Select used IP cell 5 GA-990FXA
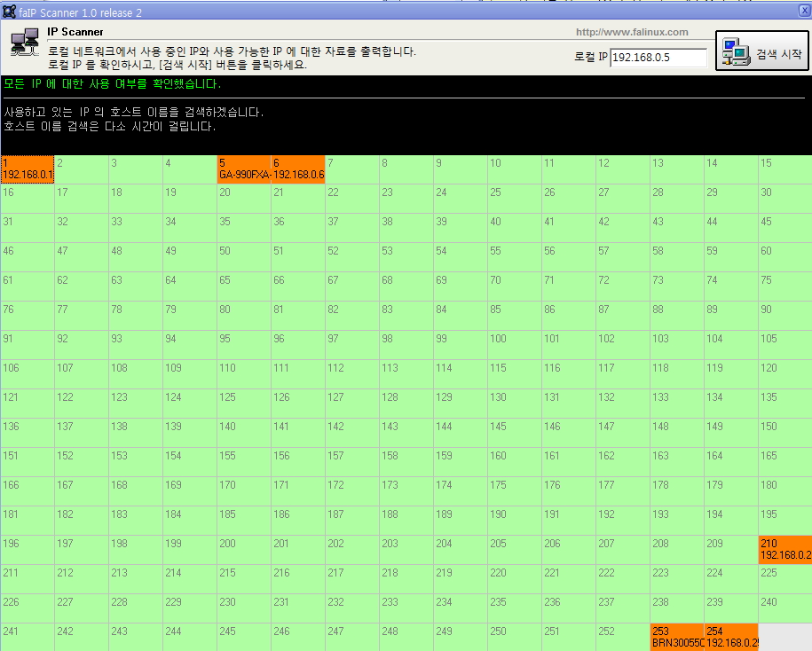This screenshot has height=651, width=812. pos(244,169)
